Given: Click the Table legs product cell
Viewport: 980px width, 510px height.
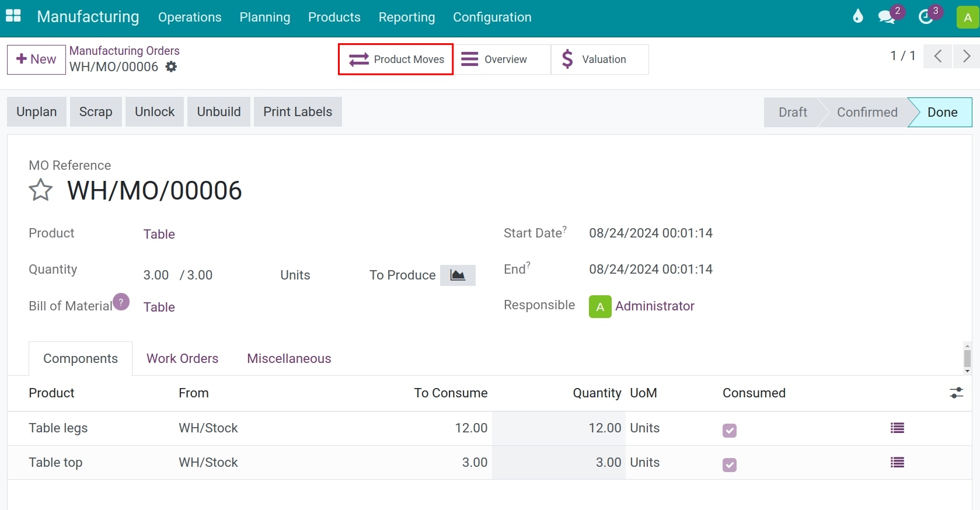Looking at the screenshot, I should click(x=58, y=428).
